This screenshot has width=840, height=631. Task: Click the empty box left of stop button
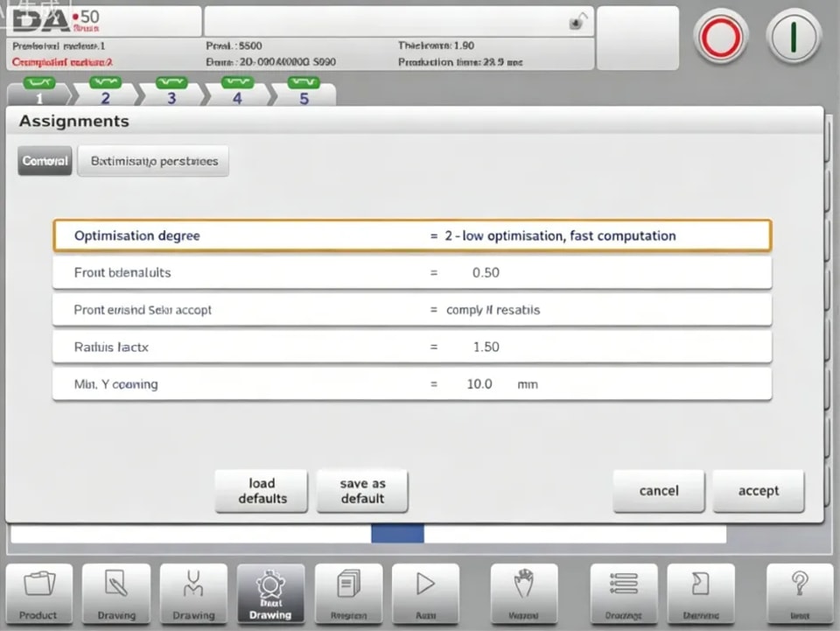(x=638, y=38)
